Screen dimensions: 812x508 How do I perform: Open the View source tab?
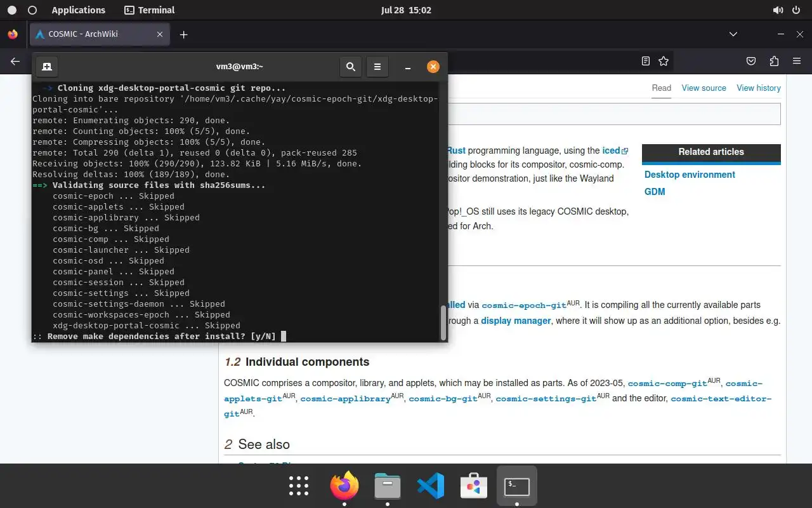(704, 88)
